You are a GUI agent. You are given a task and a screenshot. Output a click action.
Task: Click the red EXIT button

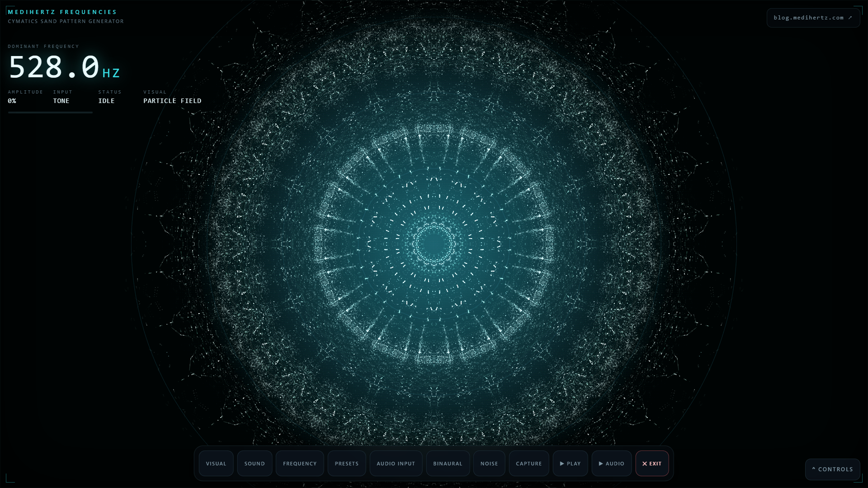click(x=652, y=463)
